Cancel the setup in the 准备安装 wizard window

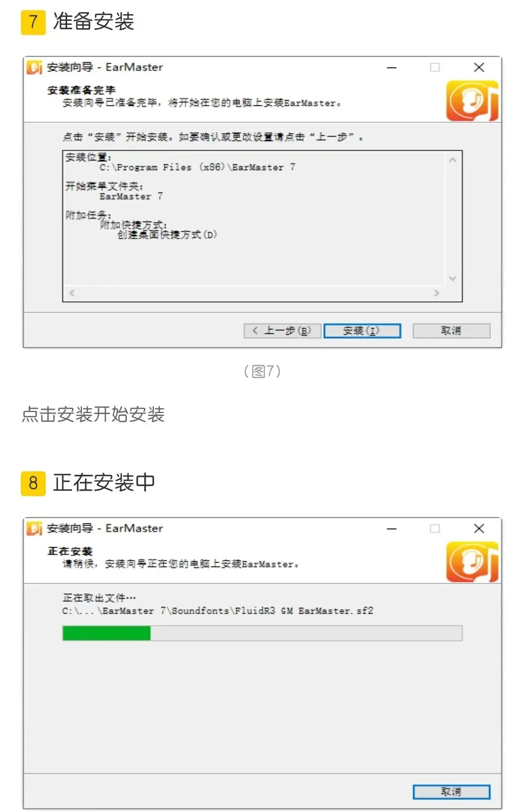(452, 331)
